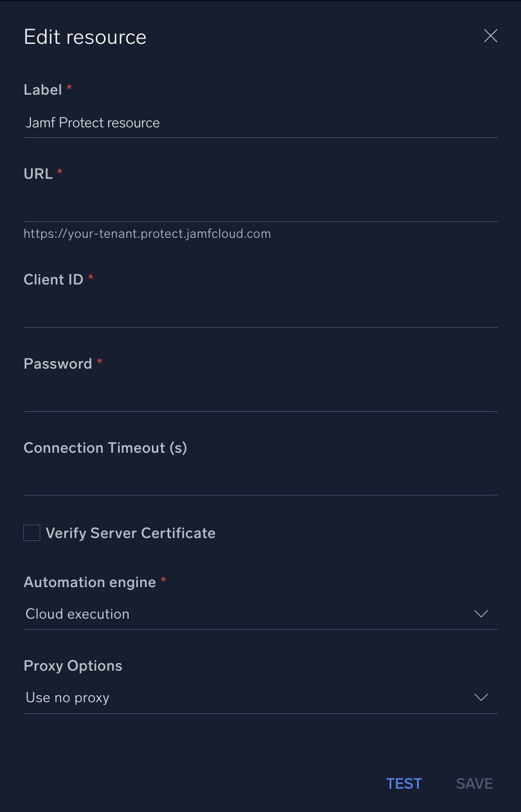This screenshot has width=521, height=812.
Task: Click the Edit resource dialog title
Action: 85,36
